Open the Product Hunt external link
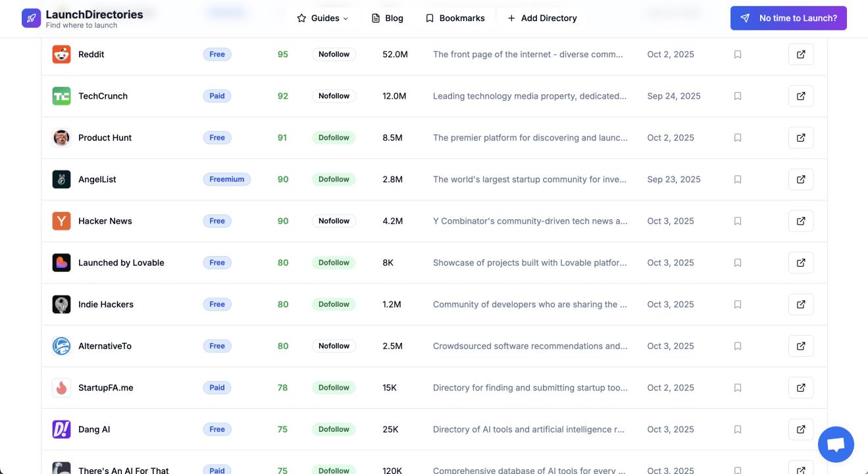 [x=800, y=138]
